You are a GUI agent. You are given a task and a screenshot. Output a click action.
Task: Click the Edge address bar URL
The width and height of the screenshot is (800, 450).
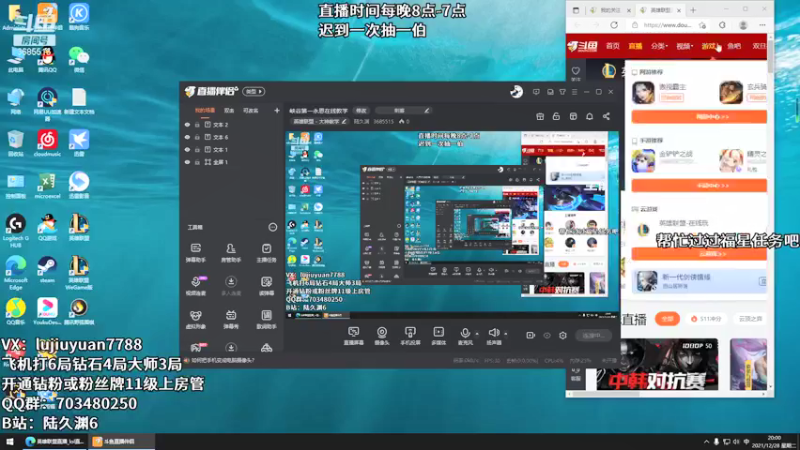coord(667,25)
